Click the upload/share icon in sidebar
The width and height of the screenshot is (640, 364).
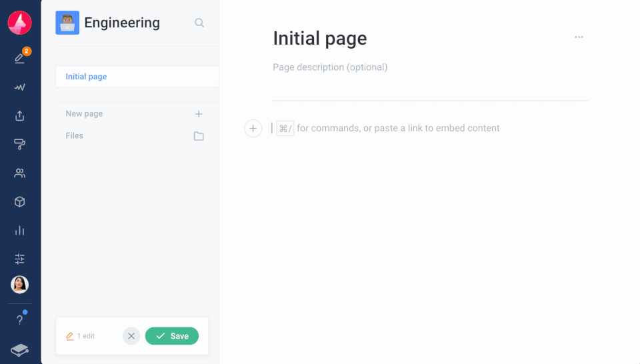(20, 116)
